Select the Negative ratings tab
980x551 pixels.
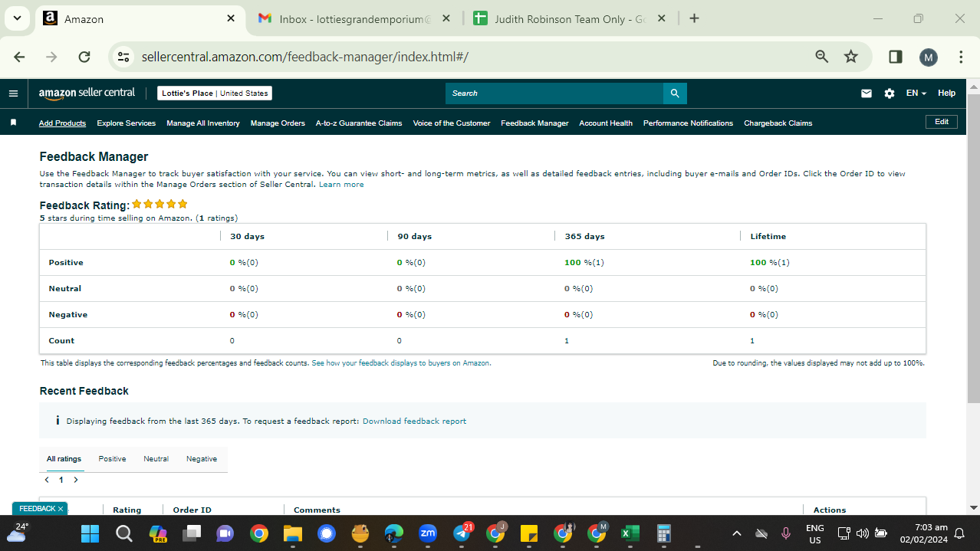click(202, 459)
